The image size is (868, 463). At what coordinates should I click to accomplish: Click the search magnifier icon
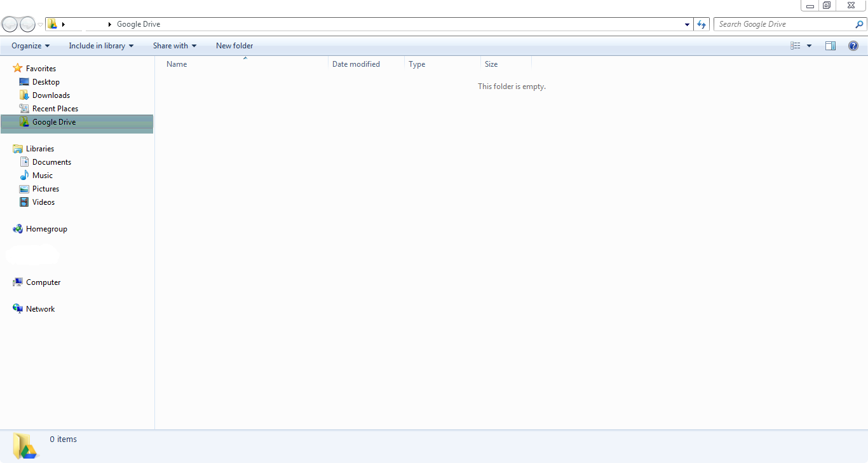pyautogui.click(x=860, y=24)
